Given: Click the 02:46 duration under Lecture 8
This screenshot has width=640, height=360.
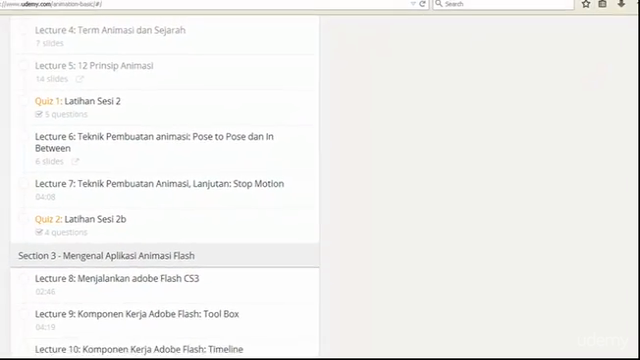Looking at the screenshot, I should point(45,292).
